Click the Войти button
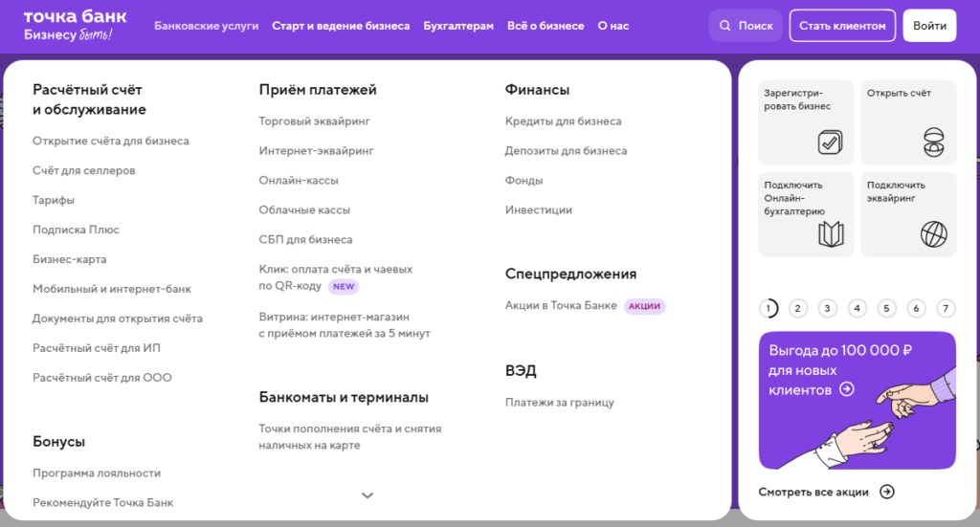 [929, 26]
